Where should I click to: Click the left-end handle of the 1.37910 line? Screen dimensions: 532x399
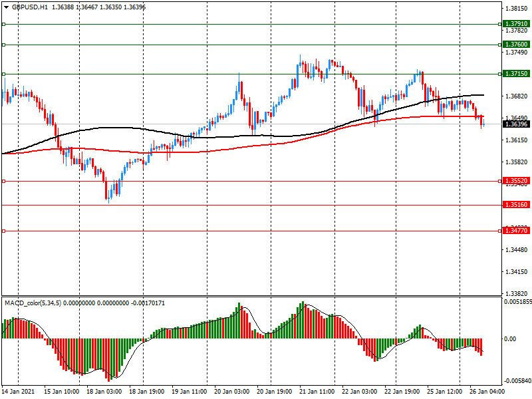(x=4, y=25)
